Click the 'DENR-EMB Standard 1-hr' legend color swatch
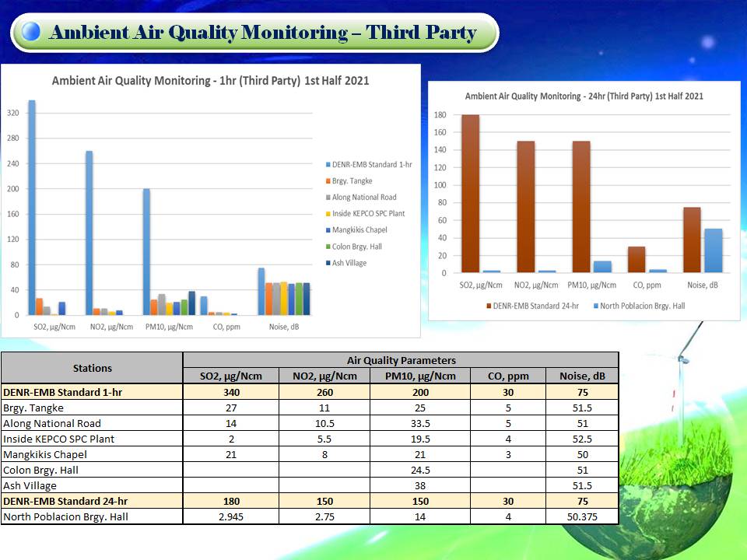This screenshot has height=560, width=747. pos(328,165)
